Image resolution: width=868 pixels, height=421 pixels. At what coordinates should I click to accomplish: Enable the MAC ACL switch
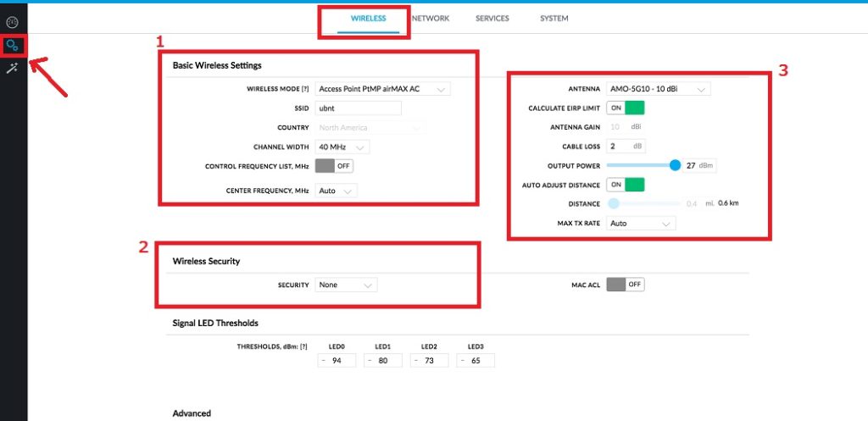626,285
